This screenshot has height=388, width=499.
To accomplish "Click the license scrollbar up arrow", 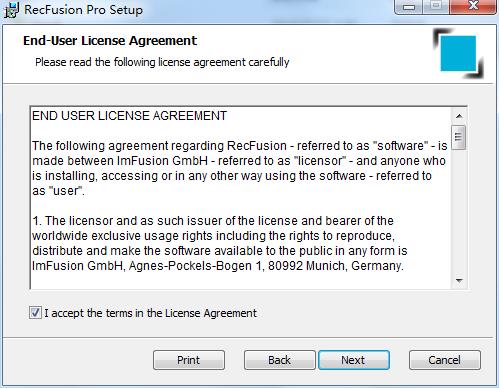I will (459, 116).
